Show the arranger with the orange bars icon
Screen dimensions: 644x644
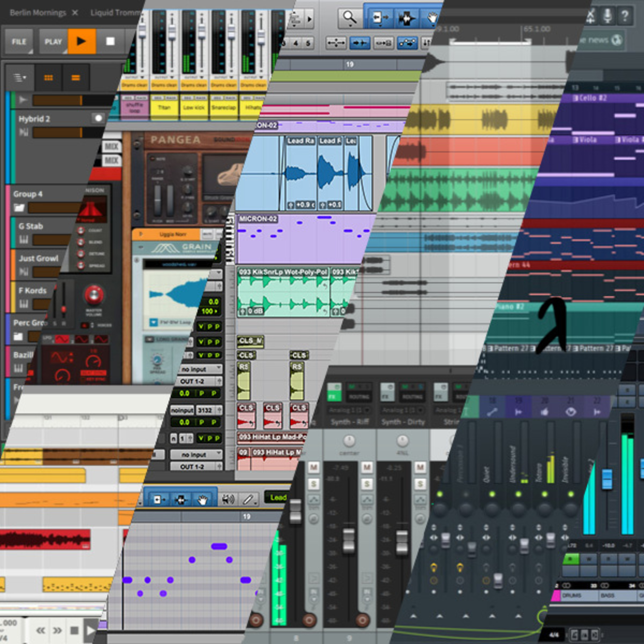76,78
